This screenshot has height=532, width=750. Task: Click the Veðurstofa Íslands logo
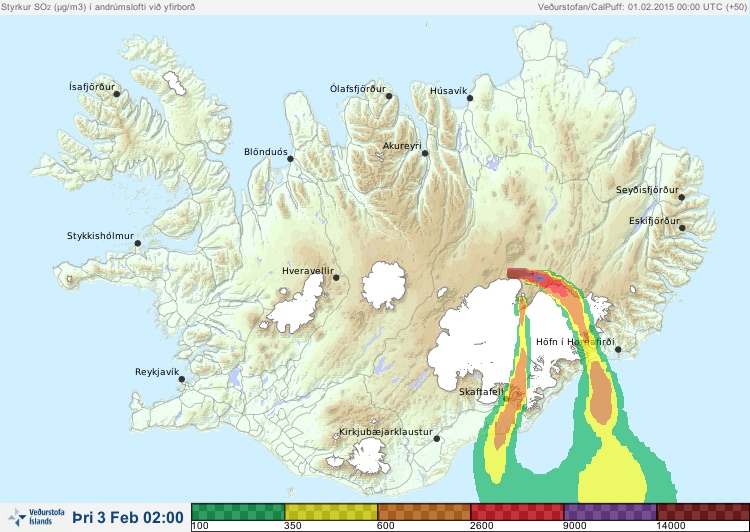click(36, 517)
